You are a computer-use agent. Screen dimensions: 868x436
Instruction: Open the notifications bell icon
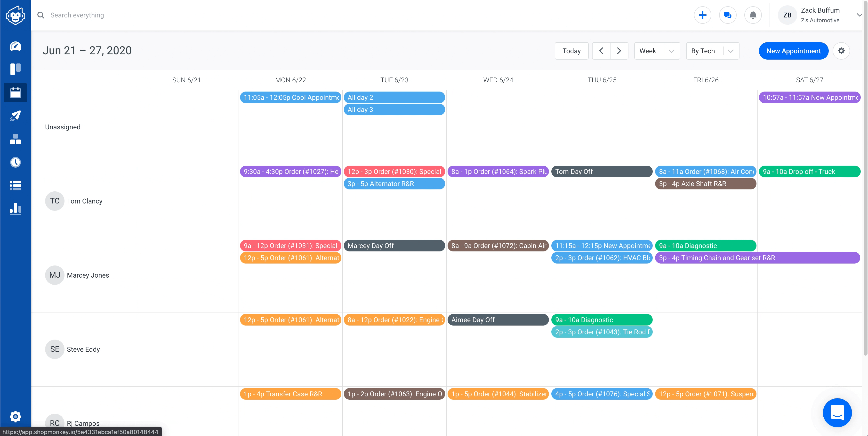(x=753, y=15)
